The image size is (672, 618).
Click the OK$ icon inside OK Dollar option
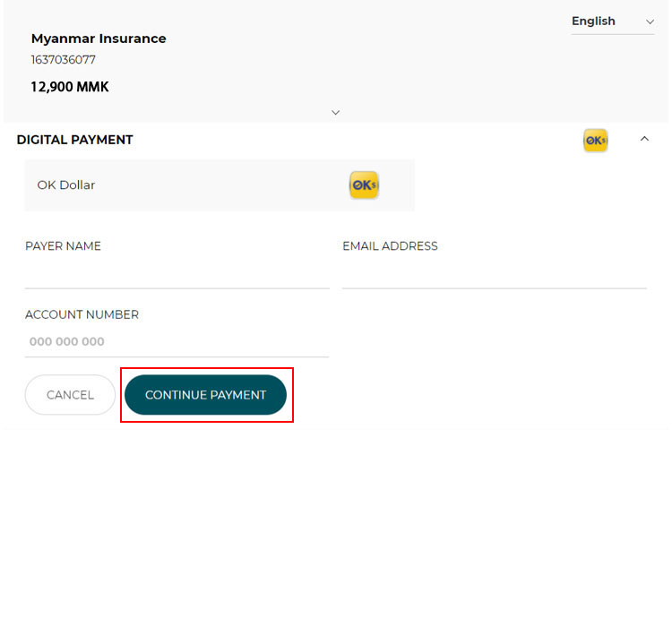coord(364,185)
